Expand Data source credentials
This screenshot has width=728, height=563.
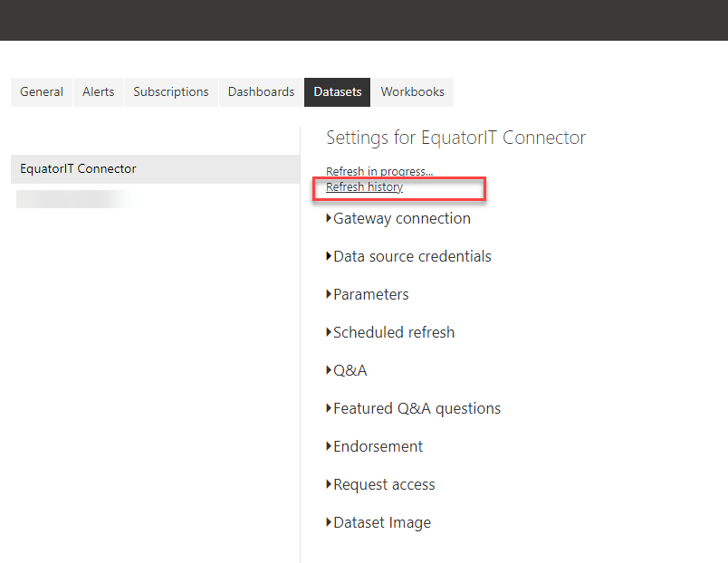(411, 256)
